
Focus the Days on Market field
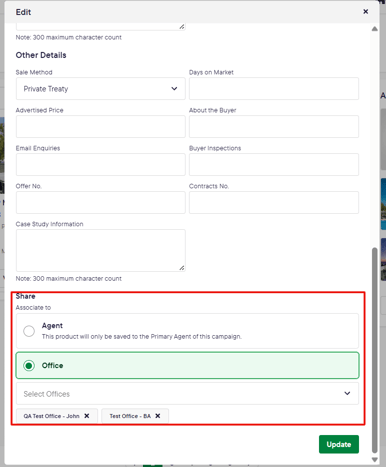(274, 89)
